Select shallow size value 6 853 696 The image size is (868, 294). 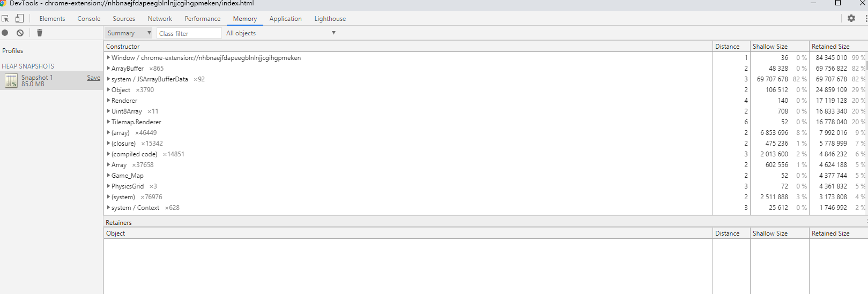click(x=774, y=133)
